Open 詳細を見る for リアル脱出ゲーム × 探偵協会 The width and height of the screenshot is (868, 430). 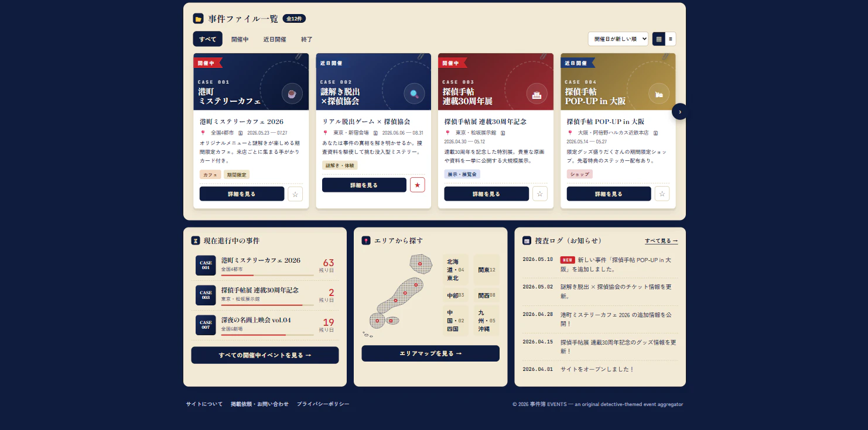[364, 185]
